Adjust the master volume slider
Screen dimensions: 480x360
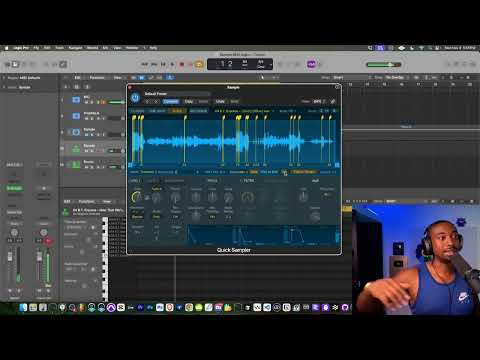click(x=383, y=65)
